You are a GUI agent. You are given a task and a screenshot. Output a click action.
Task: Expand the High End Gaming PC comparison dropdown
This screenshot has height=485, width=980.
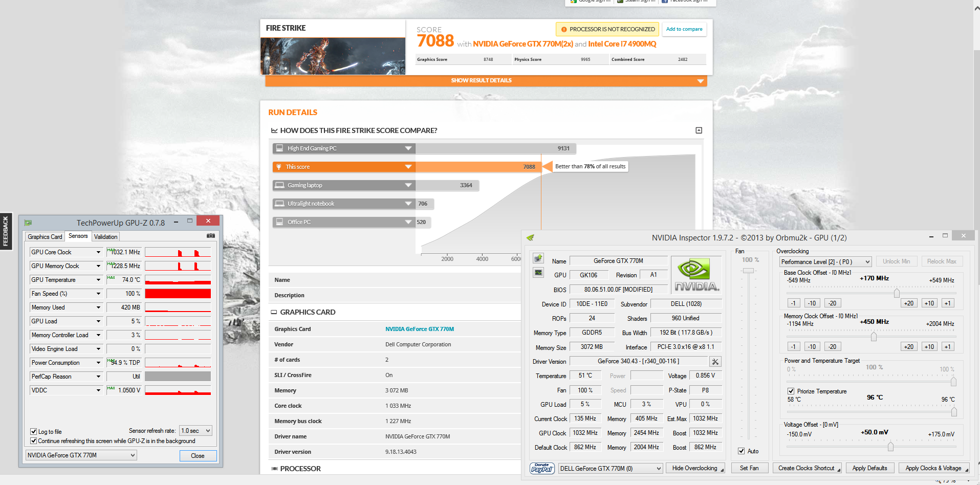coord(408,148)
